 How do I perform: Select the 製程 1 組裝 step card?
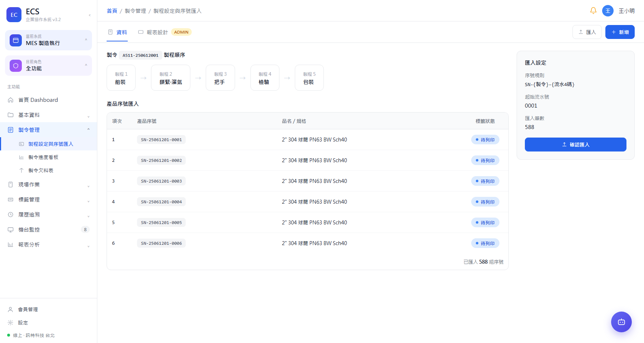click(x=121, y=78)
